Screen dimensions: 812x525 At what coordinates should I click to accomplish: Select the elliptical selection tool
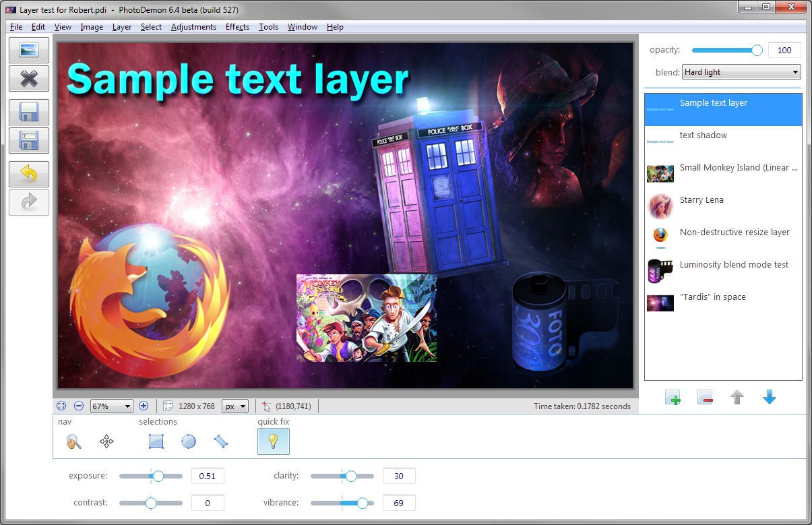pos(189,441)
